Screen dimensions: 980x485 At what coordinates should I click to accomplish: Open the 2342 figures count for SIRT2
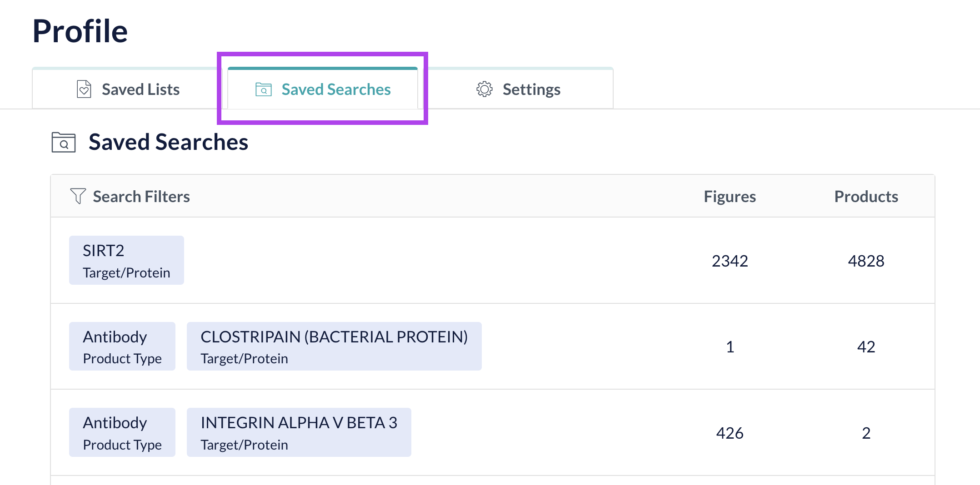point(730,261)
